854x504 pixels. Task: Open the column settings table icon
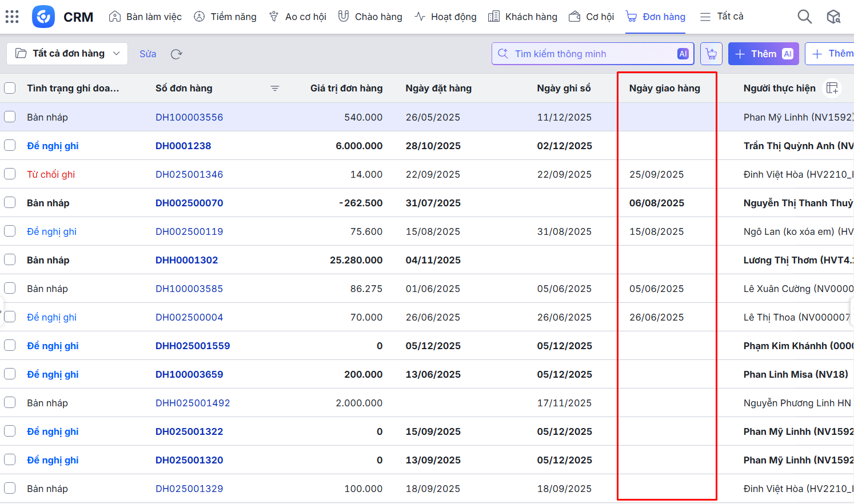(832, 88)
